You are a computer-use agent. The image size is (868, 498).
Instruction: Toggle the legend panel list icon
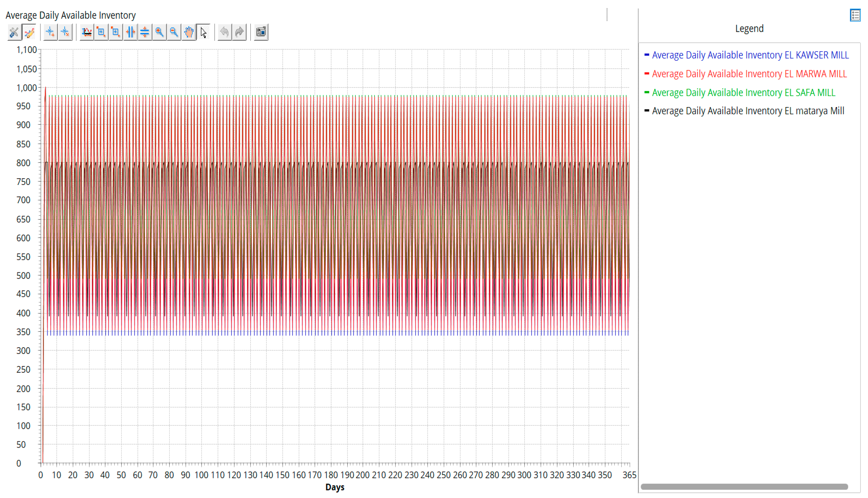[855, 15]
